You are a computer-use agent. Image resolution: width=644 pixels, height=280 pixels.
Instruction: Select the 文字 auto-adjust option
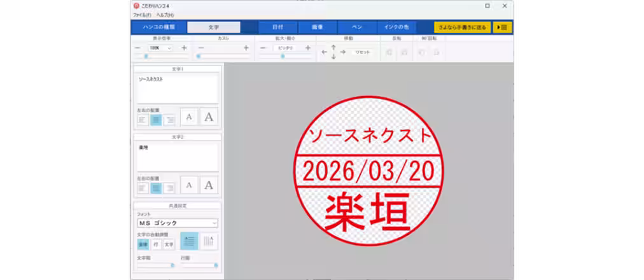169,244
